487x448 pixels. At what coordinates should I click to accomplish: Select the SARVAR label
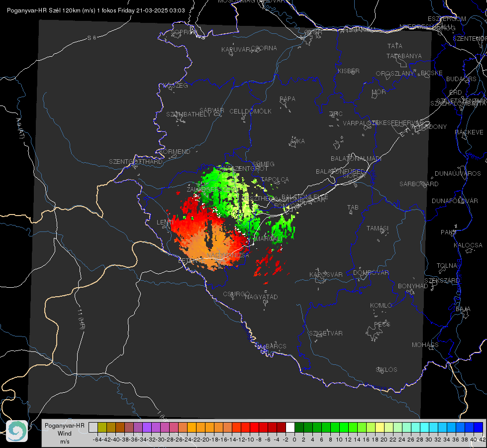coord(212,111)
